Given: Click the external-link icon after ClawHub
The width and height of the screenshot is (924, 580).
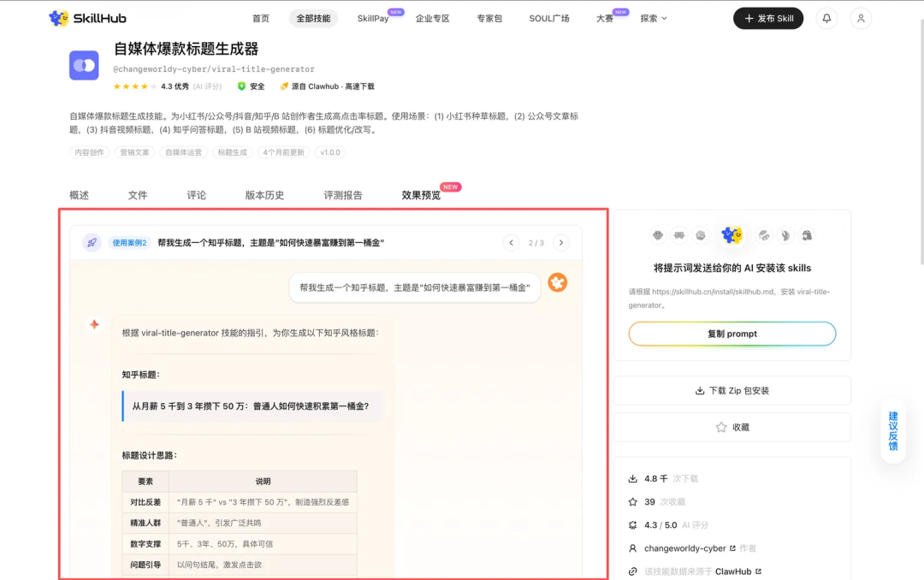Looking at the screenshot, I should tap(758, 571).
